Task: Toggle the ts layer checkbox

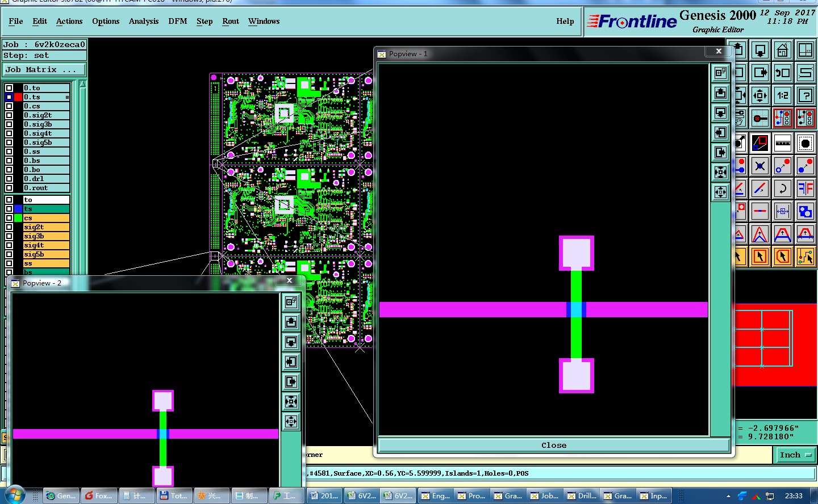Action: click(9, 209)
